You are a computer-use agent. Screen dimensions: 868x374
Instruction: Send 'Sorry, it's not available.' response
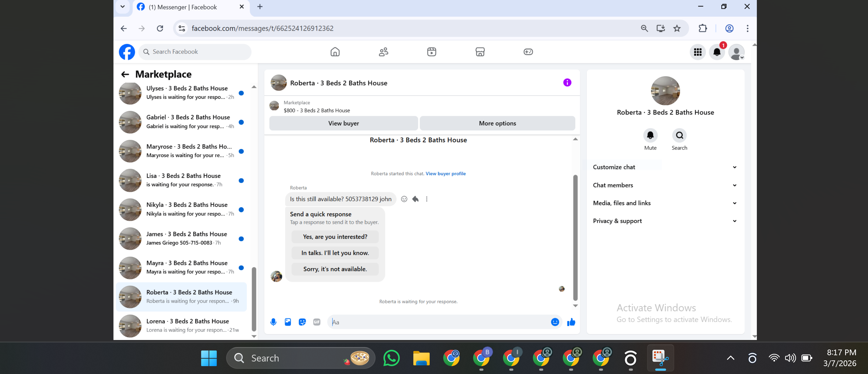click(x=335, y=269)
